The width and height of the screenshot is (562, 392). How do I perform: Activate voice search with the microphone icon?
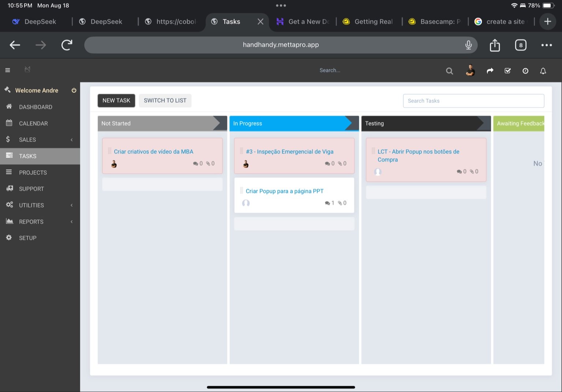coord(468,45)
